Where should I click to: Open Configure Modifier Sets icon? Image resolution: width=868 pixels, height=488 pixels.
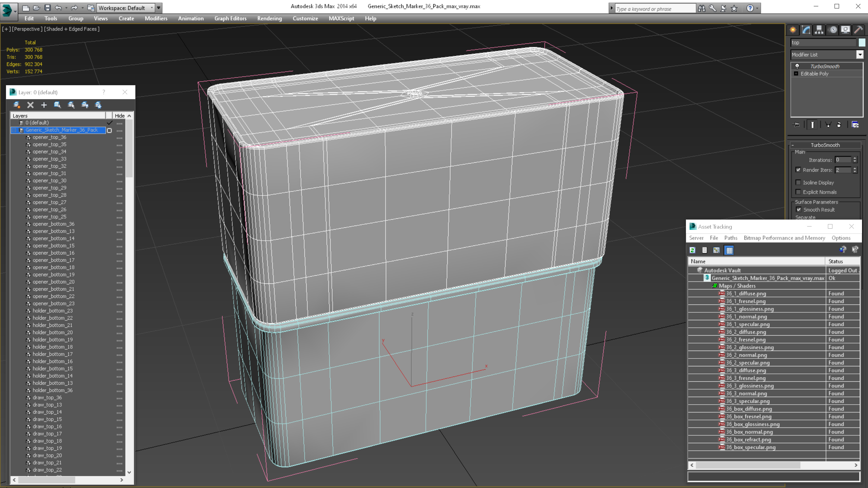pos(855,125)
